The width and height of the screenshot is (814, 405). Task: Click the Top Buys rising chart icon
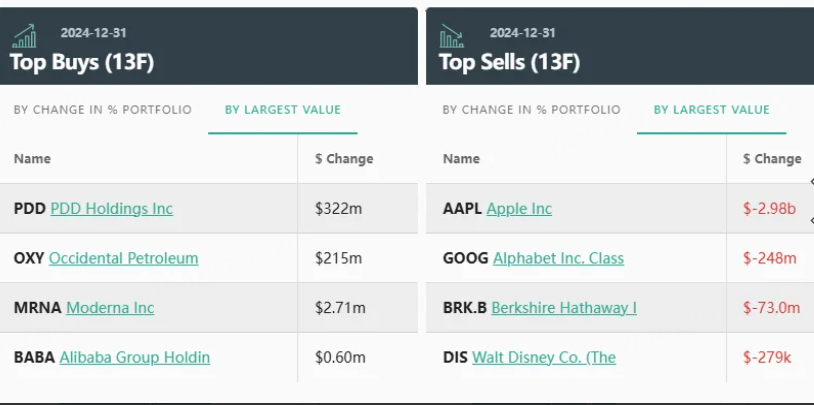point(24,37)
